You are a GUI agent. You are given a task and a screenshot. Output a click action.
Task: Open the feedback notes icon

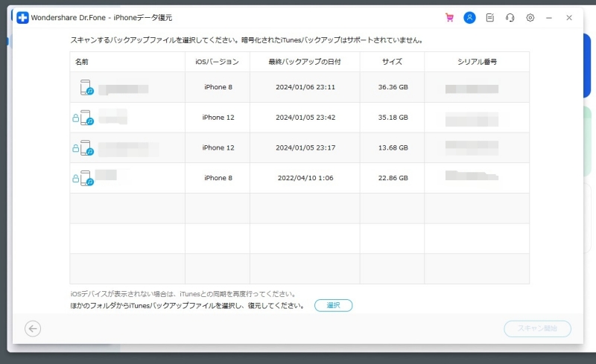490,17
